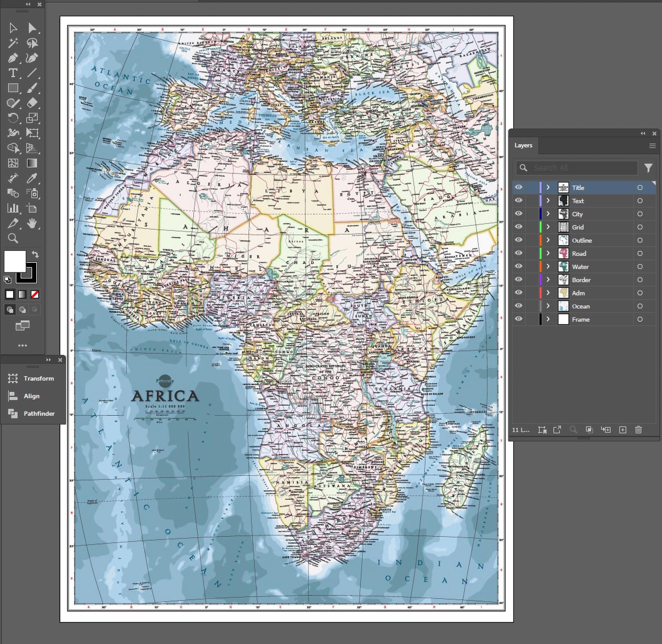Expand the Title layer contents

coord(548,187)
